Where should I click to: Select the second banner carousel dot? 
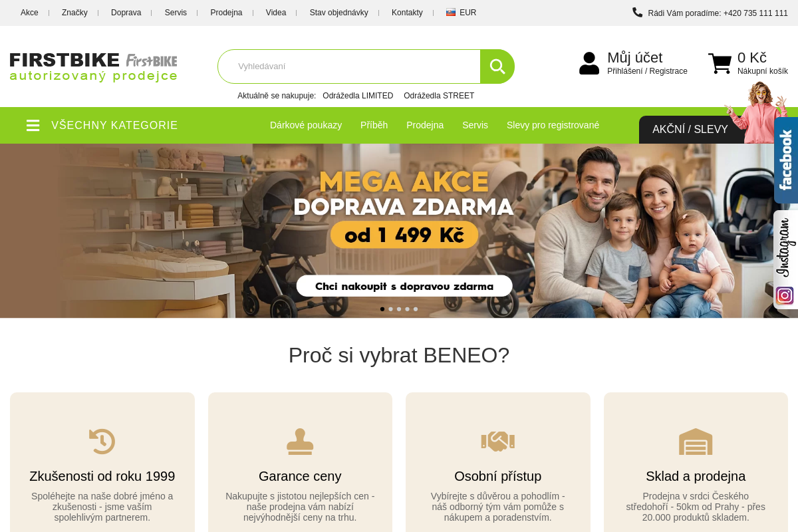click(391, 309)
